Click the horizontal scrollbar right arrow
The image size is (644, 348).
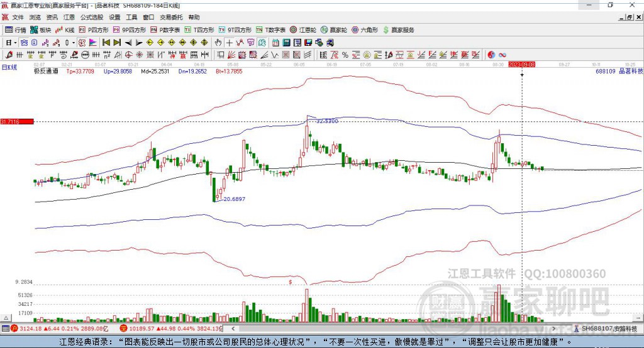coord(553,329)
